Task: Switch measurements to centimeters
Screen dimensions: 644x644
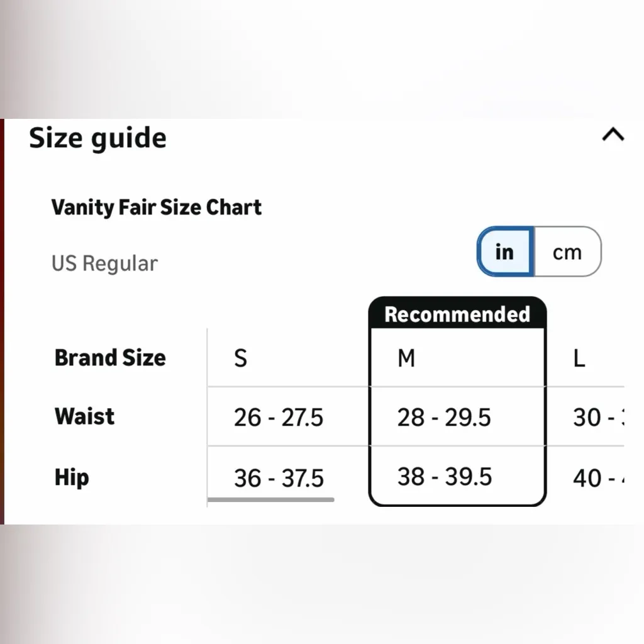Action: coord(568,252)
